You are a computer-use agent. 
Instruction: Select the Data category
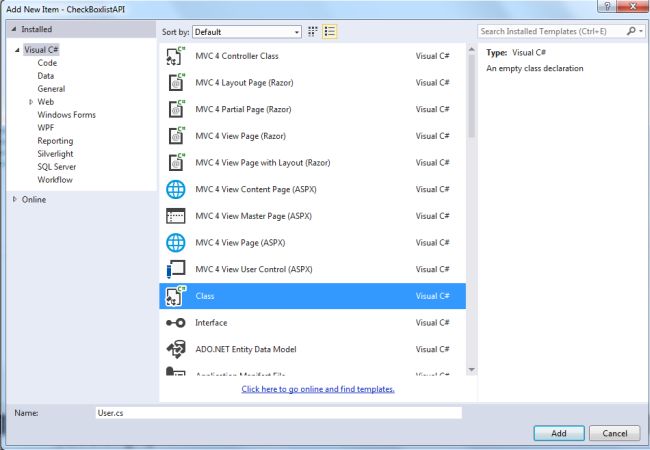(46, 76)
